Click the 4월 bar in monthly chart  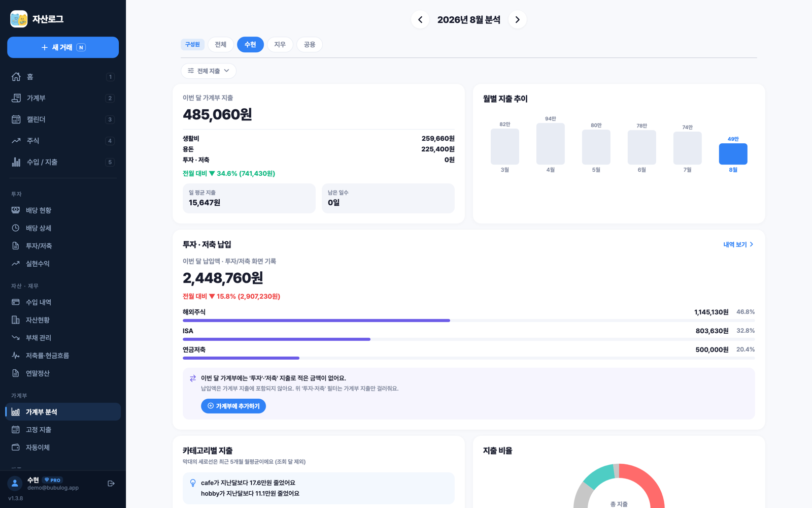[551, 144]
